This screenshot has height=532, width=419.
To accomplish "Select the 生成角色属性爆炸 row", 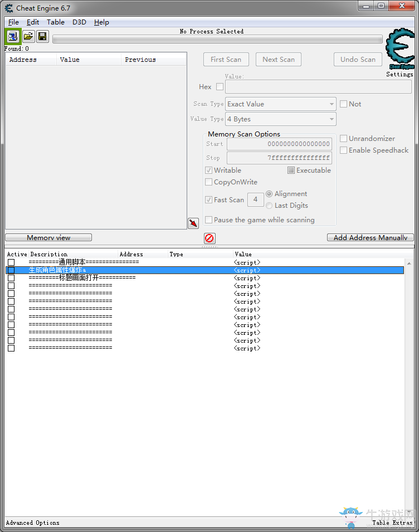I will (205, 270).
